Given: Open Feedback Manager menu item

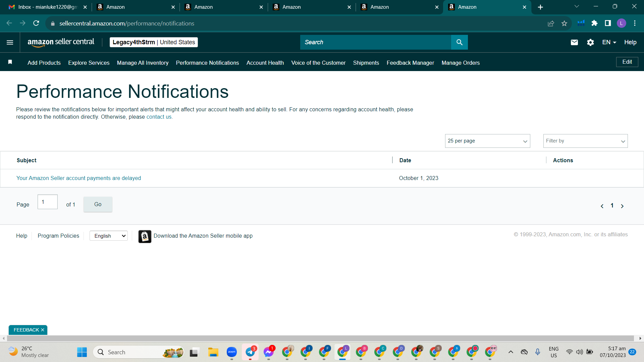Looking at the screenshot, I should (410, 63).
